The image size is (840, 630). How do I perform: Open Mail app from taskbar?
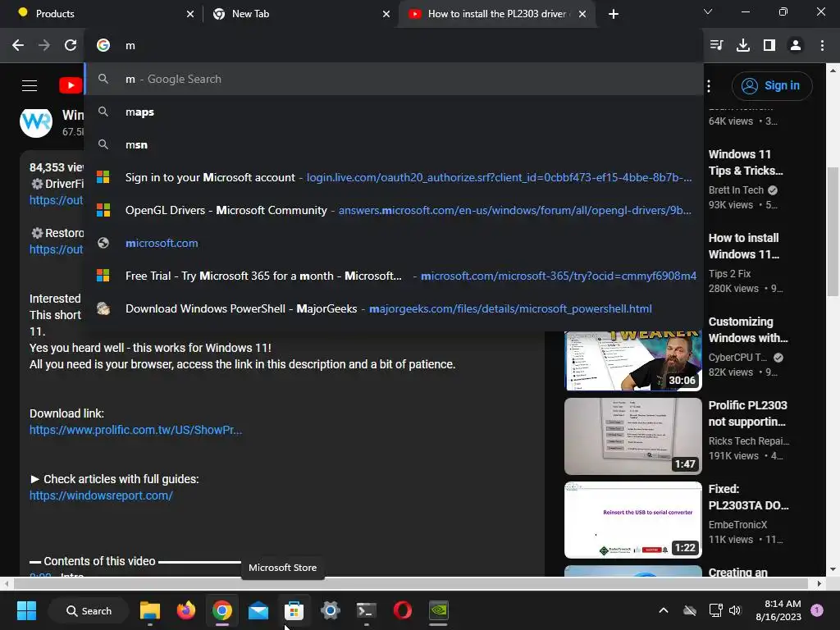click(258, 610)
